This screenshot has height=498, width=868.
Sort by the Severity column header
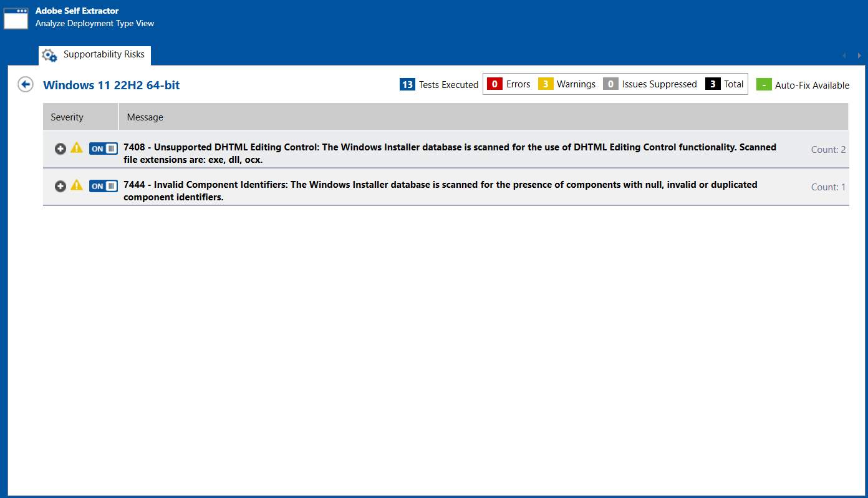point(80,117)
